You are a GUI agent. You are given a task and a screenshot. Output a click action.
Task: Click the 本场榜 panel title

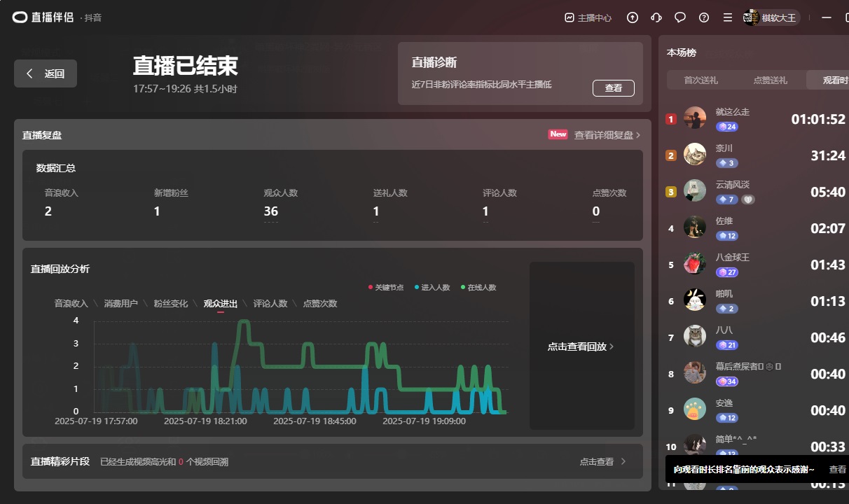(x=682, y=52)
